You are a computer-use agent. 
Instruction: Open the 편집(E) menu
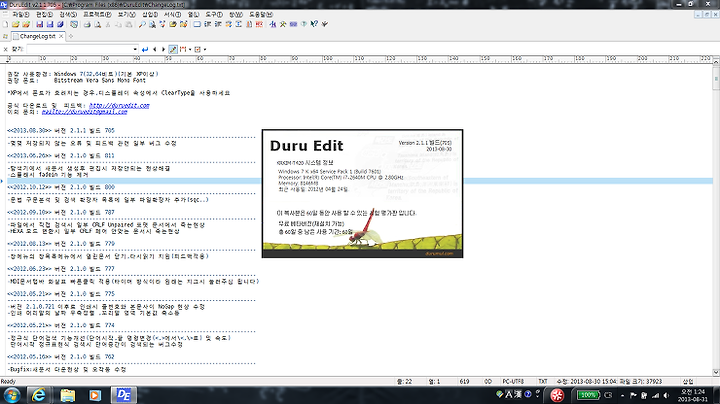44,15
